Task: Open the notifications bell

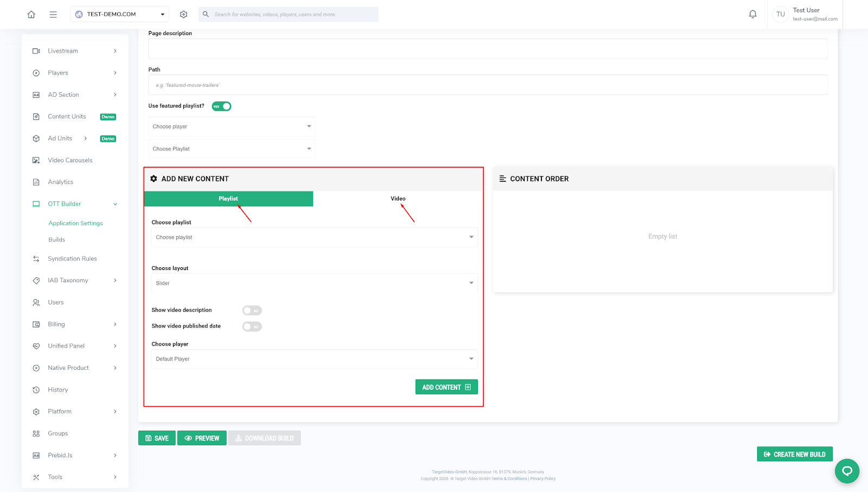Action: 752,15
